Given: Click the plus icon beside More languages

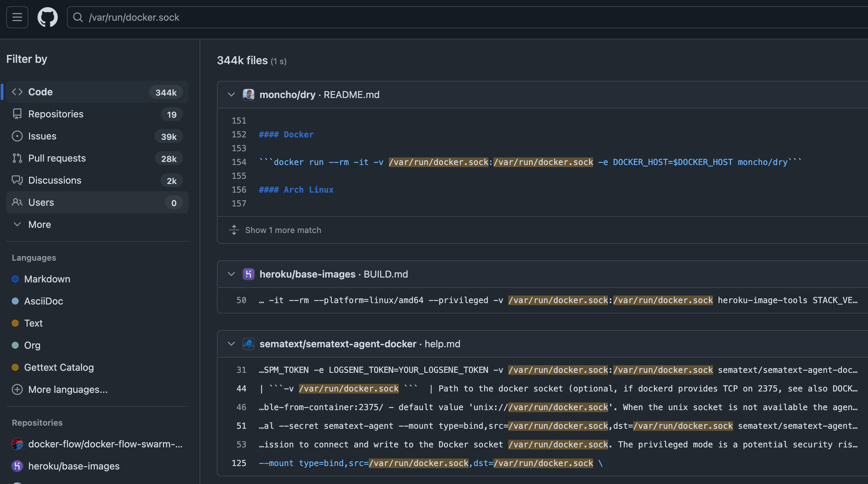Looking at the screenshot, I should click(x=17, y=389).
